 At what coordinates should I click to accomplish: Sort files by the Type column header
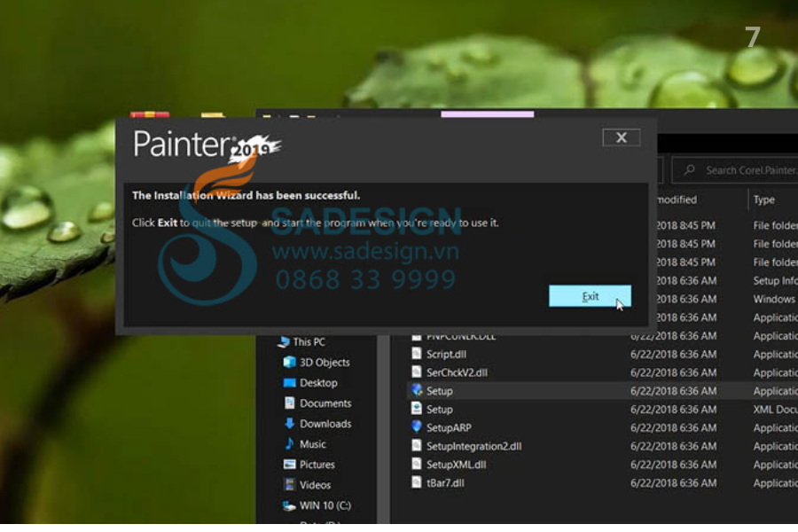(x=764, y=199)
